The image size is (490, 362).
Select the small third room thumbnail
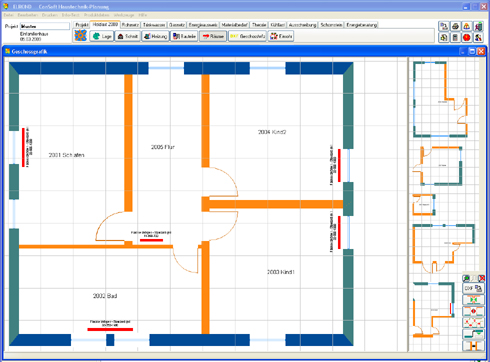pyautogui.click(x=424, y=205)
